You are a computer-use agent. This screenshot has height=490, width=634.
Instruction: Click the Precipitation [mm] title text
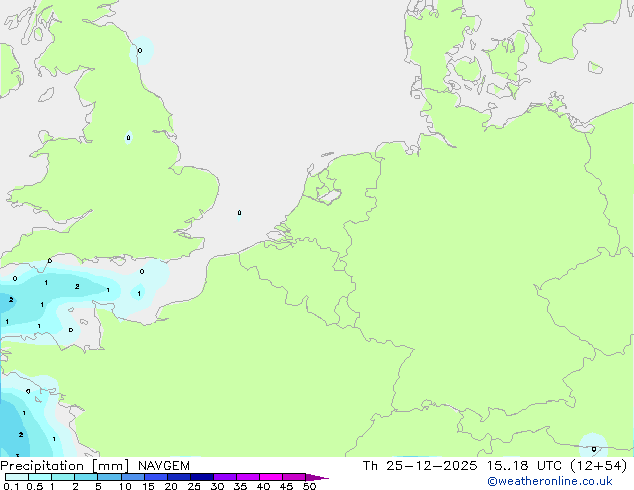pyautogui.click(x=65, y=466)
